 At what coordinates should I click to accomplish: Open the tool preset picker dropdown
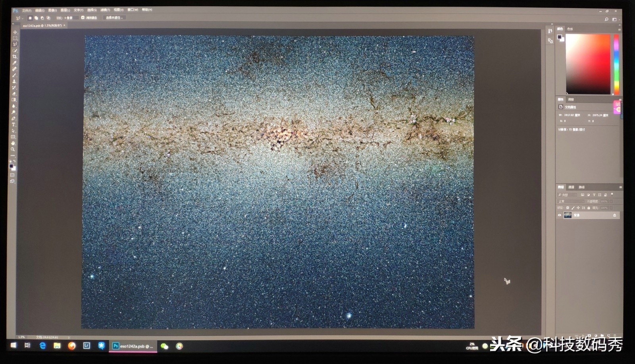(x=19, y=18)
